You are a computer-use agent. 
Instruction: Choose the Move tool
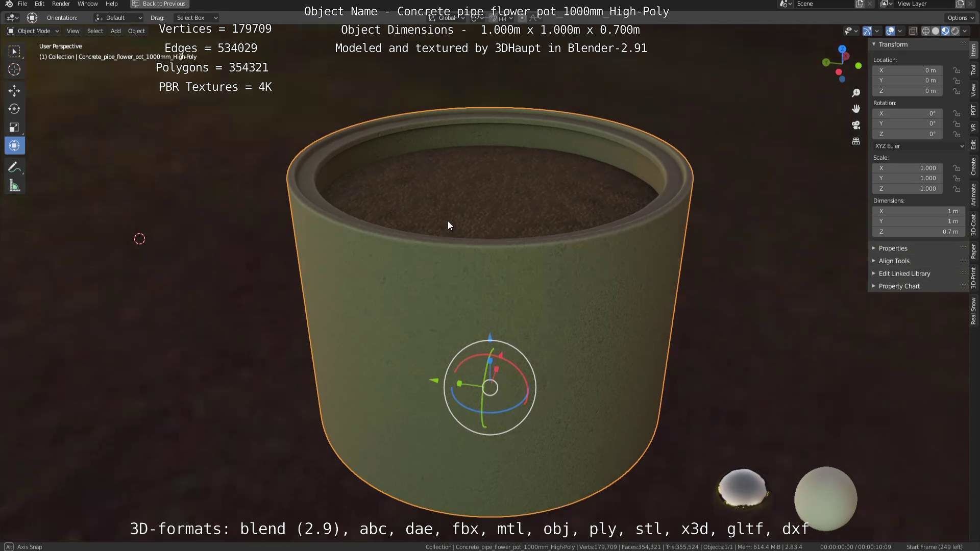point(14,91)
